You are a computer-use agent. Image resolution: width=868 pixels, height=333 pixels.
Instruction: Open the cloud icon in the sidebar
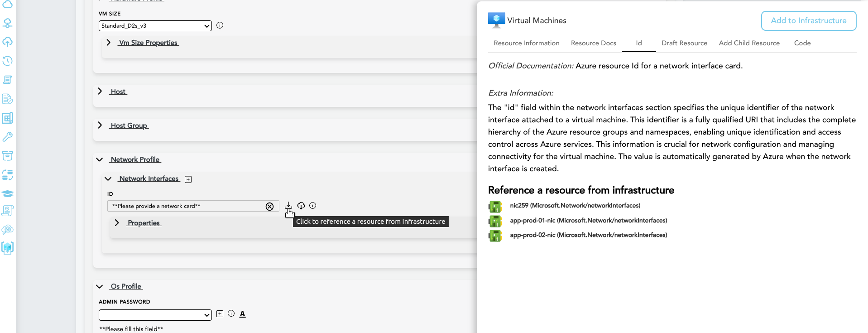pyautogui.click(x=7, y=5)
